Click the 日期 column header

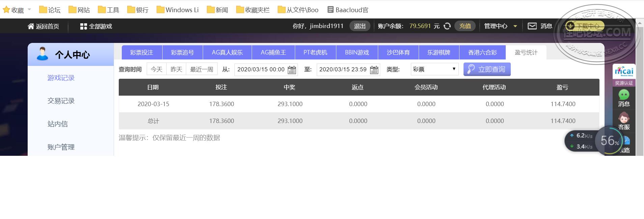coord(153,87)
